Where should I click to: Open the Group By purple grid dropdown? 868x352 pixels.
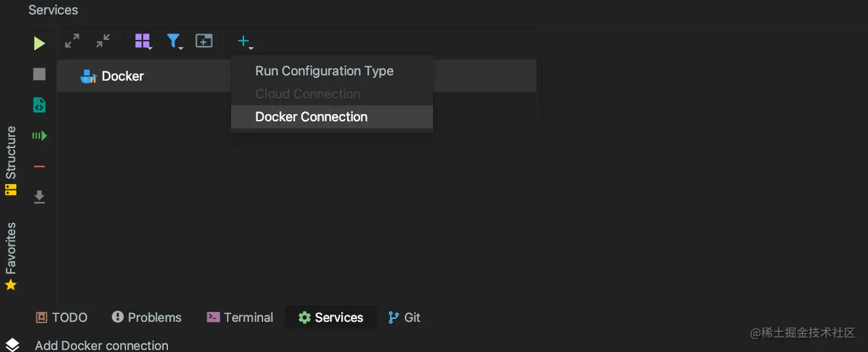pos(143,41)
